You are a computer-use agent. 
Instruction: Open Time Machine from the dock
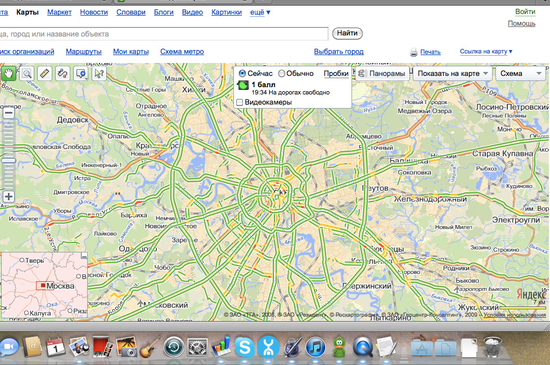174,347
